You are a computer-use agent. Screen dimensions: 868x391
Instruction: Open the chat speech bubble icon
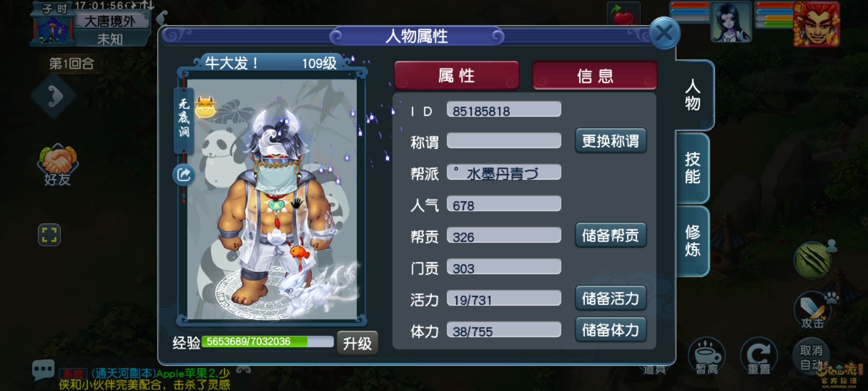point(43,370)
